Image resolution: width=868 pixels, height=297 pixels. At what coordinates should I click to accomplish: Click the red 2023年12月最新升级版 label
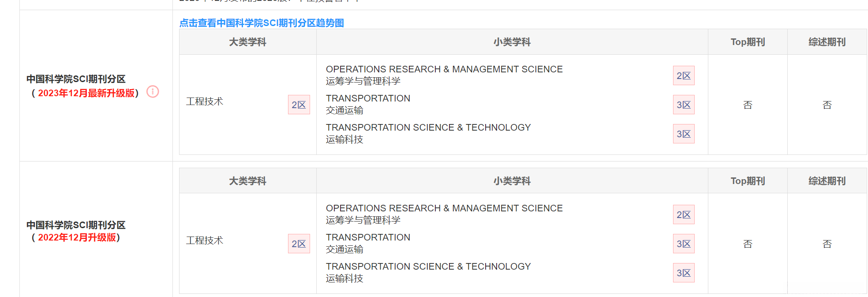[86, 93]
